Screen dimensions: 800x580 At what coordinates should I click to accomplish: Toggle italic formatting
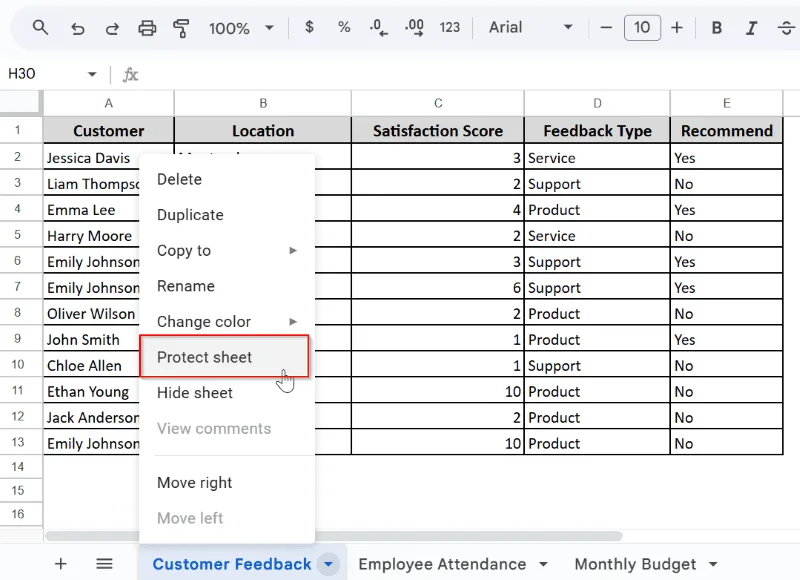[x=751, y=28]
